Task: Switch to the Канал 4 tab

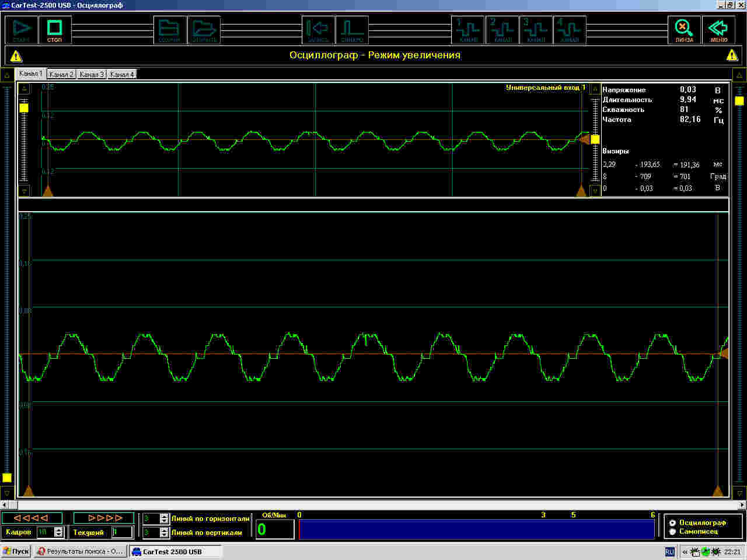Action: coord(122,74)
